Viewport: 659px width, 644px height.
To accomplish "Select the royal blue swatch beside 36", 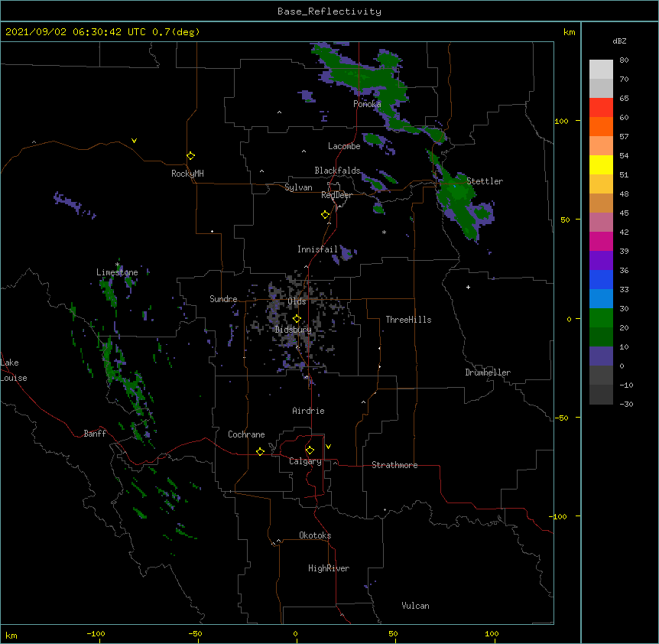I will (x=601, y=279).
